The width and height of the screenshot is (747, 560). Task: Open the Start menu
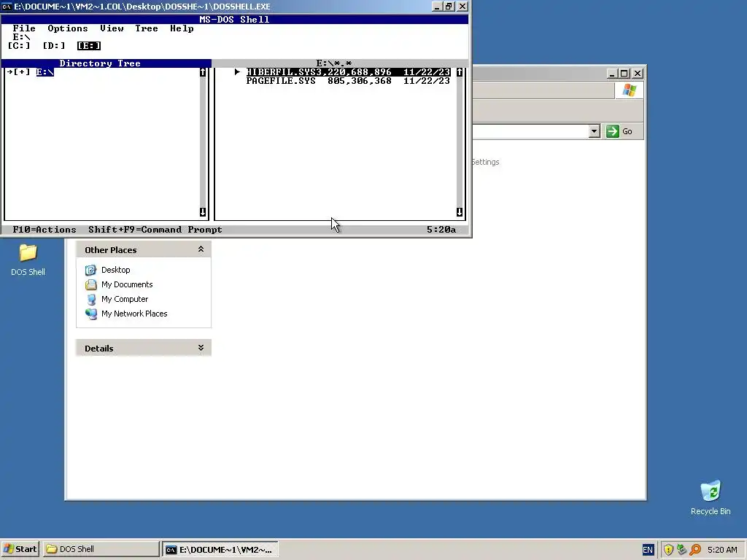20,549
